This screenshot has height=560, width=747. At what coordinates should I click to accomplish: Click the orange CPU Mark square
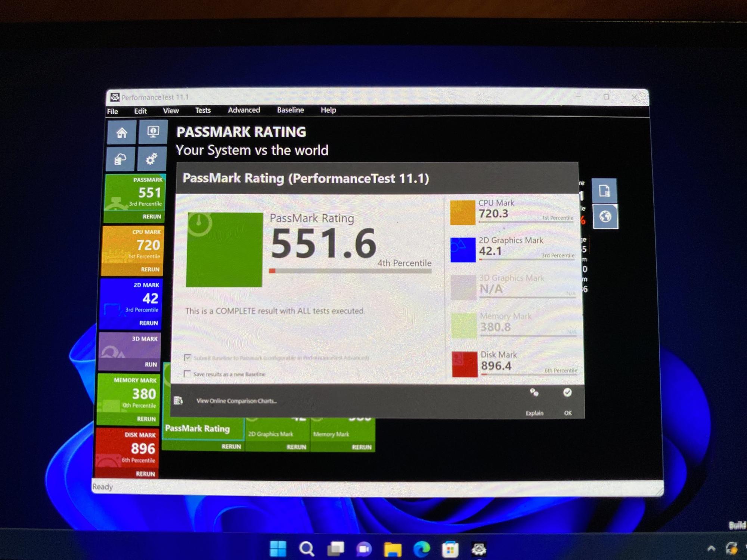pyautogui.click(x=462, y=213)
